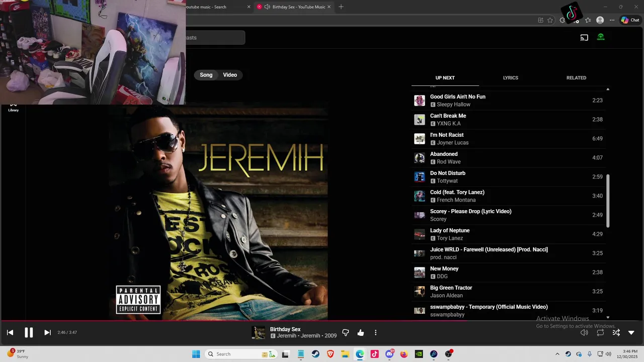The width and height of the screenshot is (644, 362).
Task: Click Big Green Tractor thumbnail
Action: click(x=420, y=292)
